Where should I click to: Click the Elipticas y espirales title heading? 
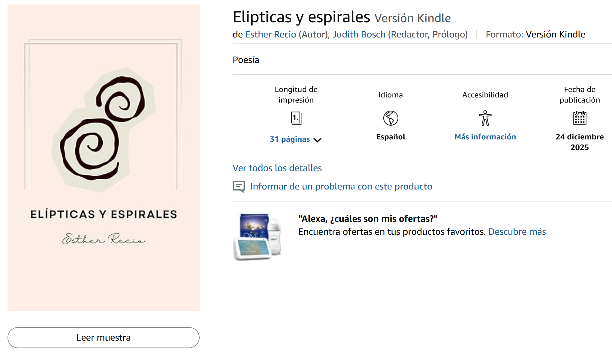(x=301, y=17)
